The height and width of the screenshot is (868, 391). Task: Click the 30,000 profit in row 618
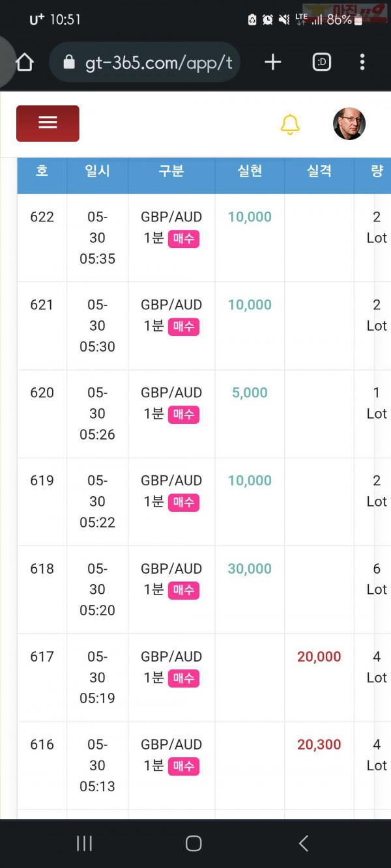tap(250, 568)
